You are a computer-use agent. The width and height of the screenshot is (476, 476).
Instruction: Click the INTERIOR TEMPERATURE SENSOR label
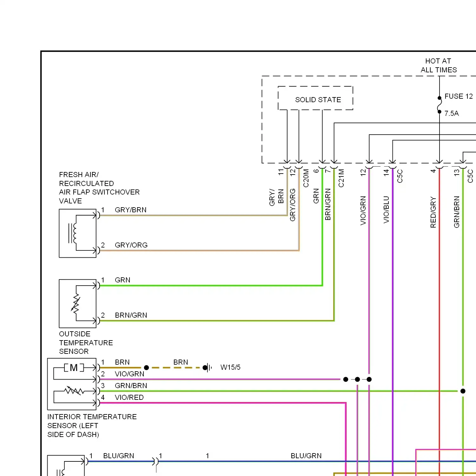pyautogui.click(x=92, y=426)
